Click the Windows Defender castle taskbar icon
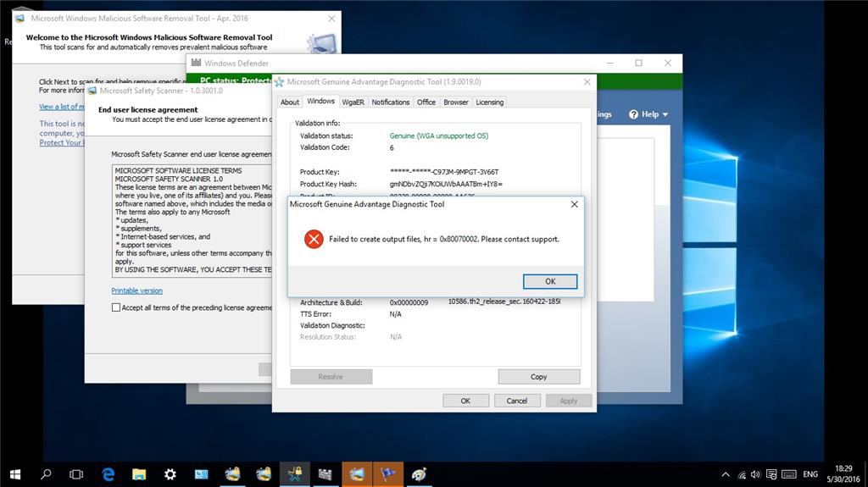Viewport: 868px width, 487px height. coord(325,474)
